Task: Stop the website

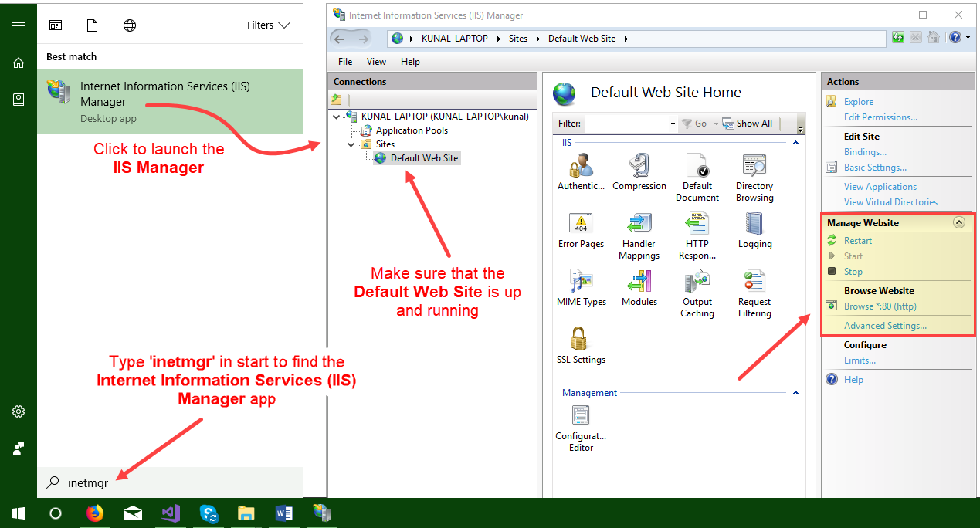Action: click(853, 272)
